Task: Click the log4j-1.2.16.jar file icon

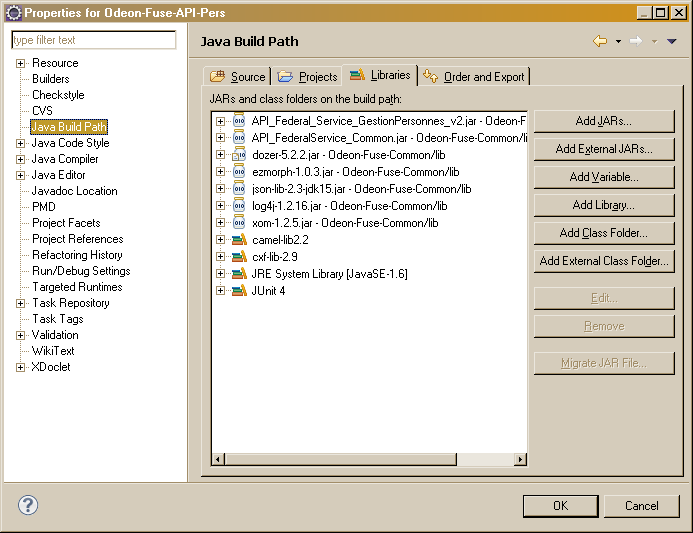Action: pyautogui.click(x=238, y=206)
